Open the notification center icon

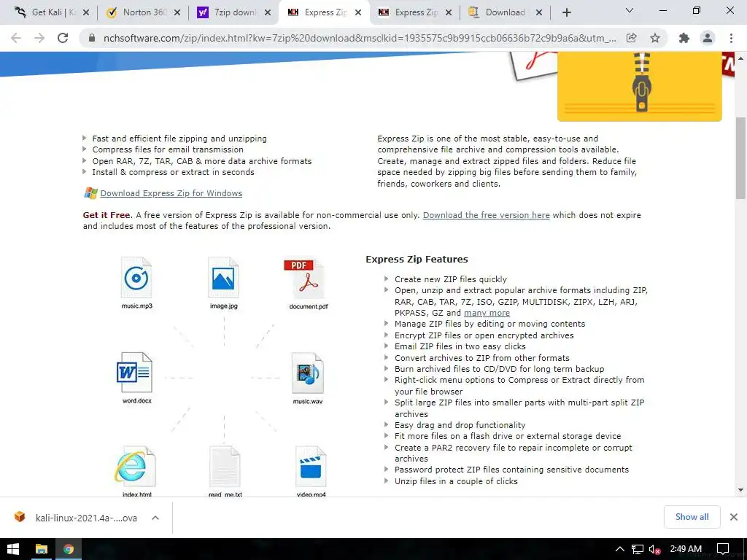(723, 549)
